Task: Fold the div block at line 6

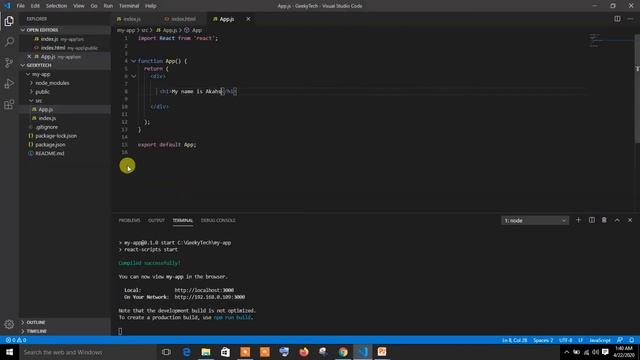Action: tap(133, 76)
